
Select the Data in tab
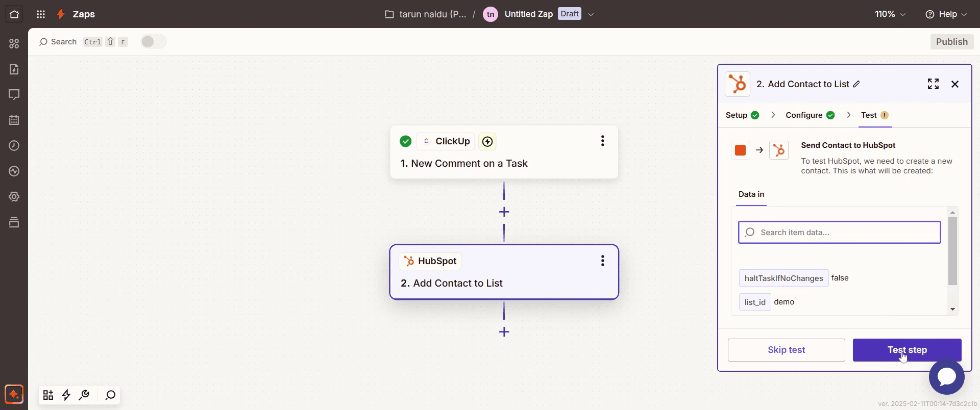coord(751,194)
